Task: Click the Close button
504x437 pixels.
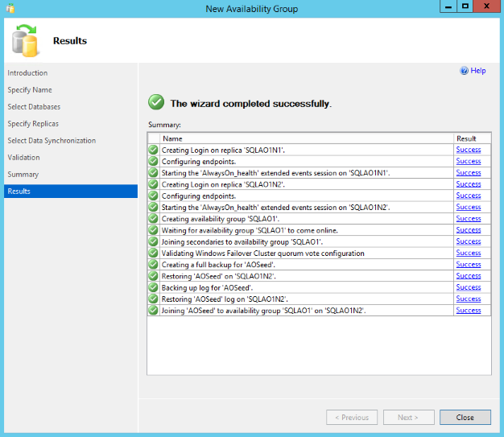Action: click(x=465, y=417)
